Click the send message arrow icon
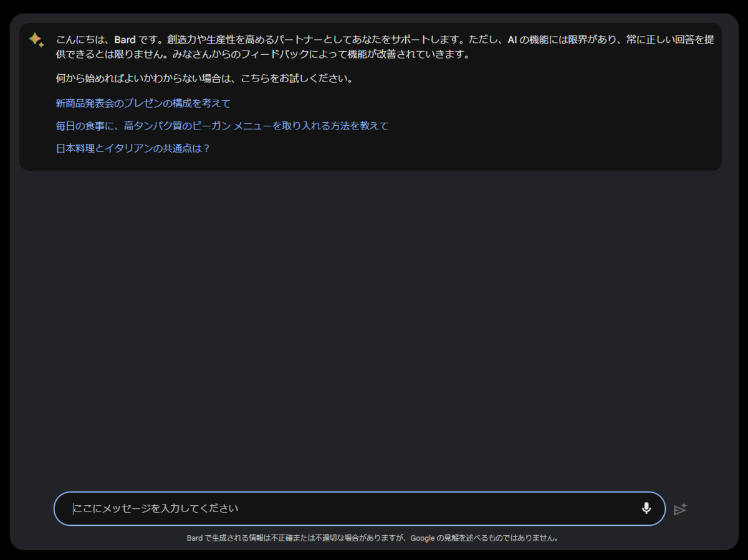 tap(680, 509)
